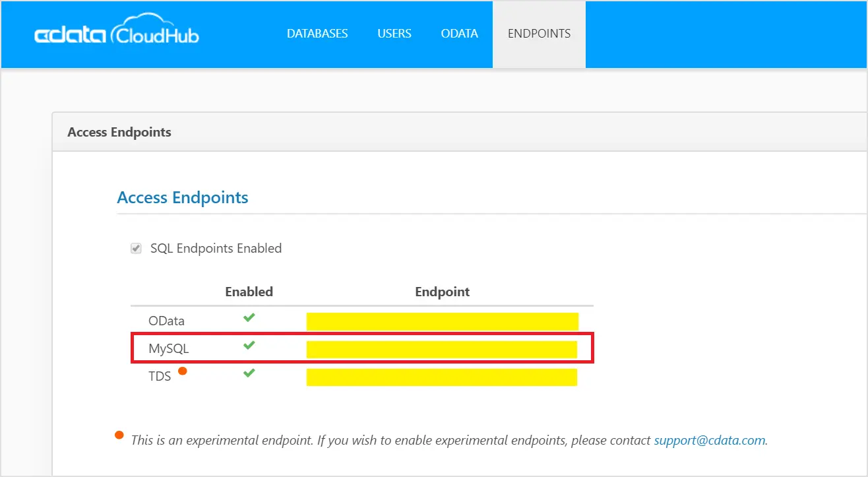Image resolution: width=868 pixels, height=477 pixels.
Task: Click the CData CloudHub logo
Action: coord(117,34)
